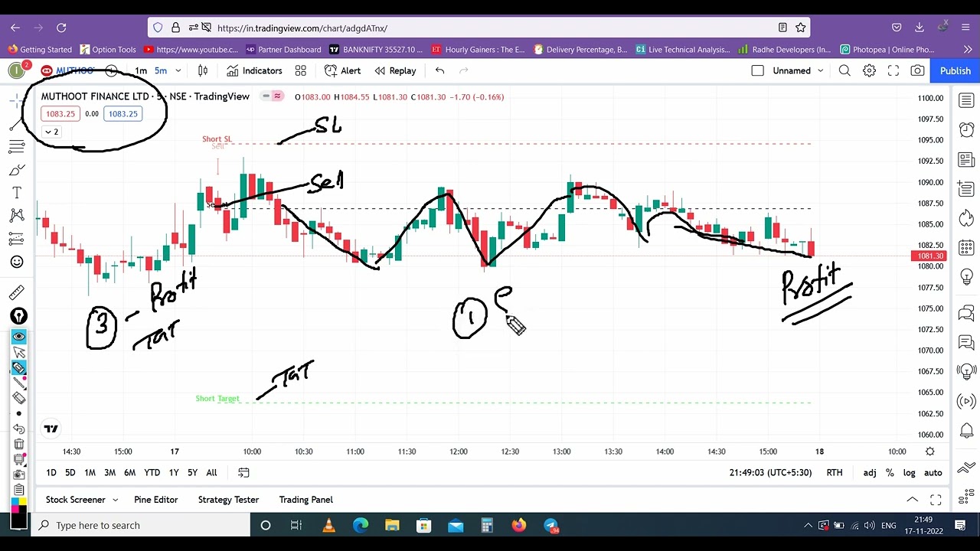980x551 pixels.
Task: Toggle RTH session setting
Action: click(835, 473)
